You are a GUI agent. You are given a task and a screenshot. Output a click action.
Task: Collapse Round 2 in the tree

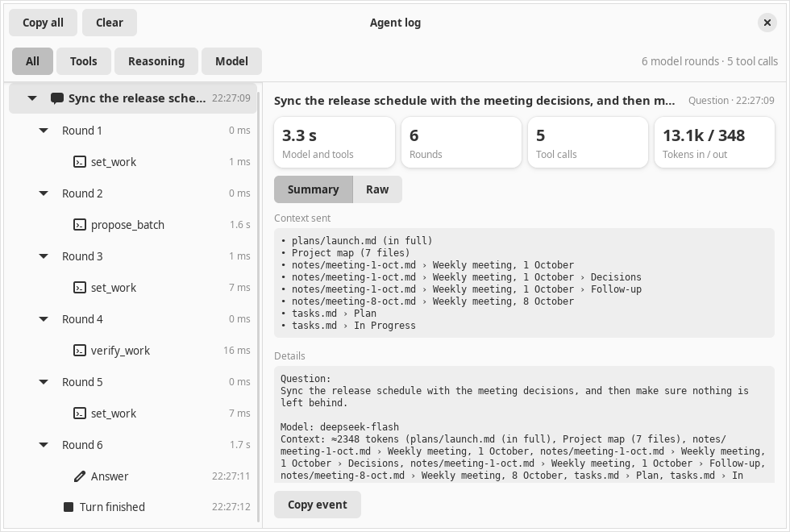[44, 193]
